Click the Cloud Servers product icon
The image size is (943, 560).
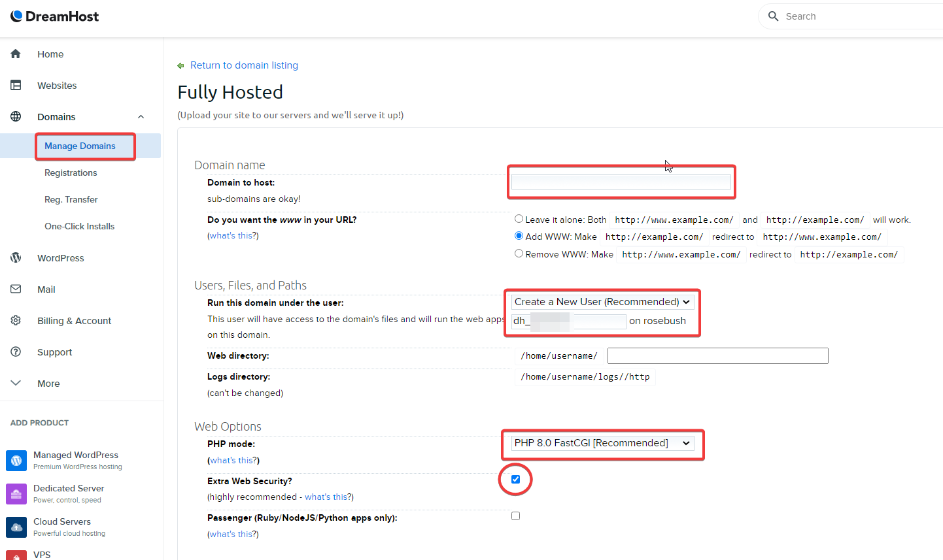(16, 527)
